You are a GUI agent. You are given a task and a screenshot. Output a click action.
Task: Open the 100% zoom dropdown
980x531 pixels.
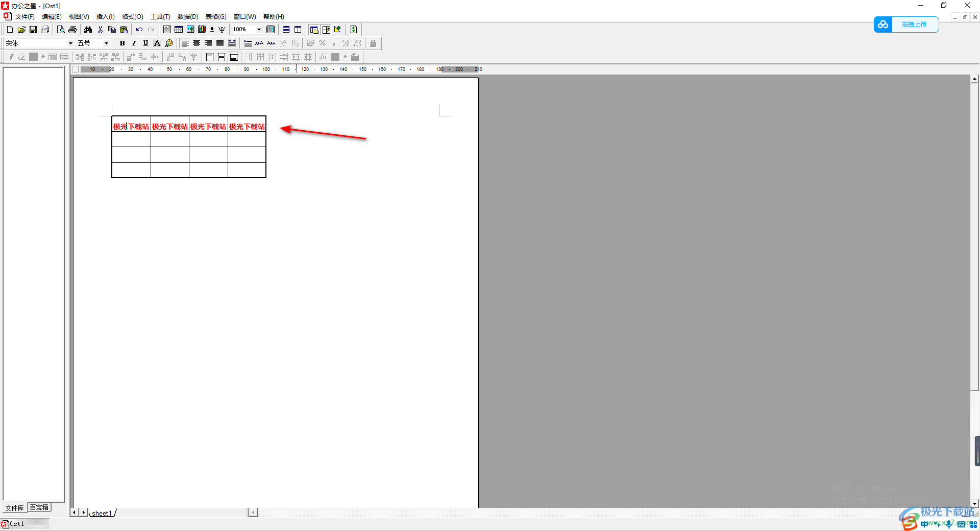259,30
